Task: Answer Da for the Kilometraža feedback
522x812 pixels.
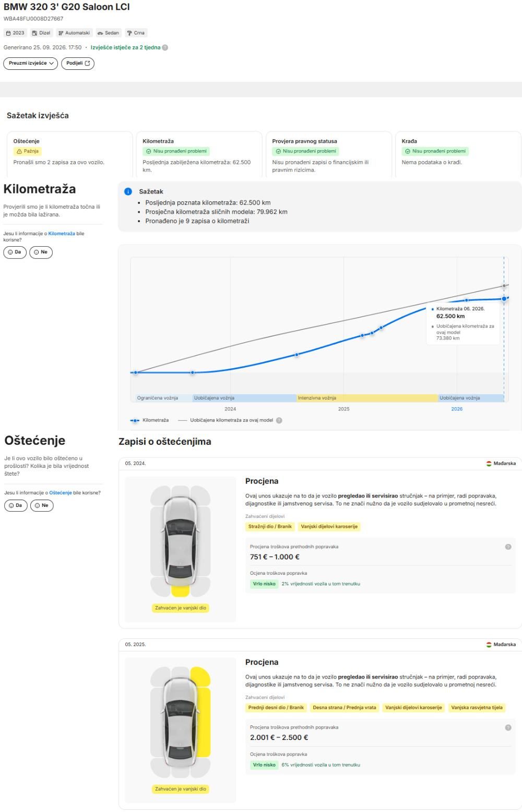Action: point(15,252)
